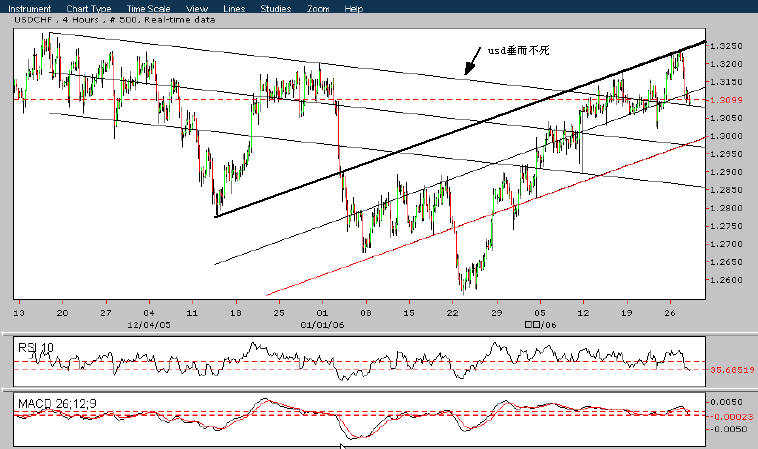
Task: Open the Time Scale menu
Action: click(148, 9)
